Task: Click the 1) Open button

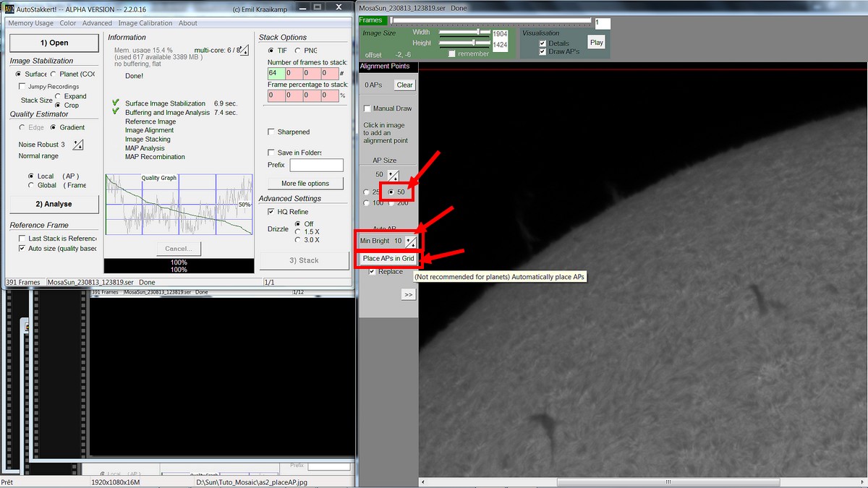Action: click(54, 43)
